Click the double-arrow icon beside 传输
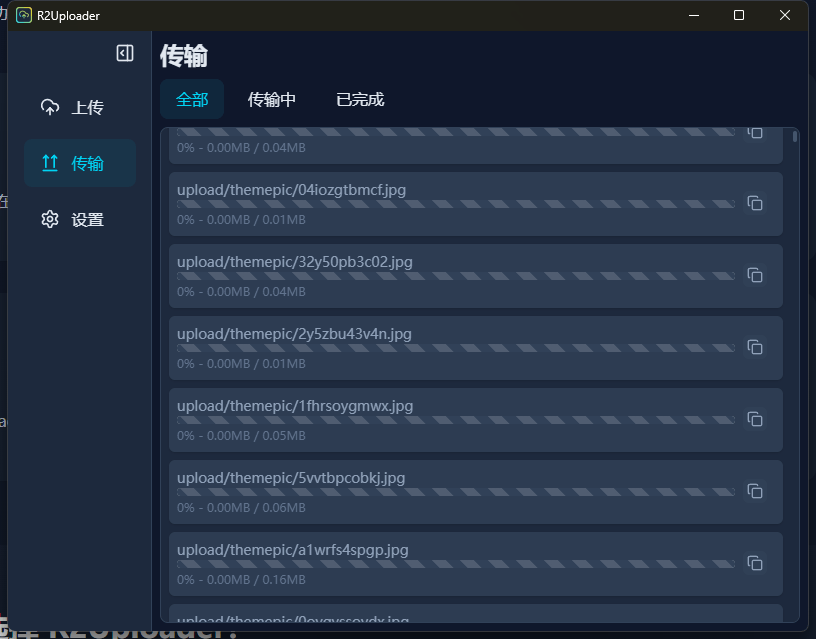Viewport: 816px width, 639px height. [50, 163]
